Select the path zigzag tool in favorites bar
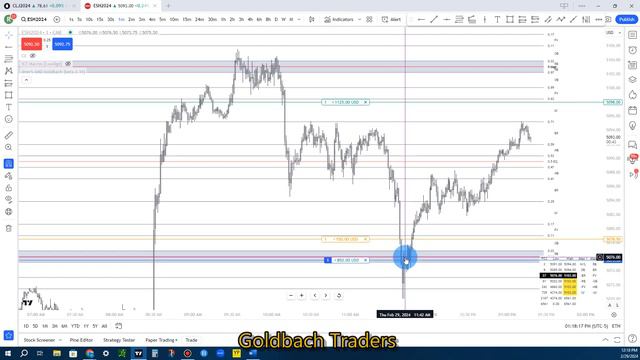This screenshot has height=360, width=640. [x=560, y=19]
